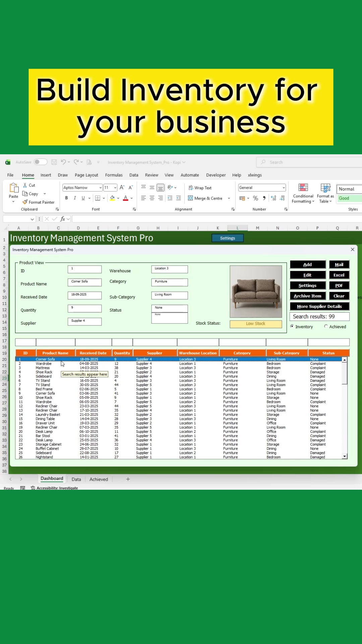This screenshot has height=644, width=362.
Task: Open the Name Box dropdown
Action: [32, 219]
